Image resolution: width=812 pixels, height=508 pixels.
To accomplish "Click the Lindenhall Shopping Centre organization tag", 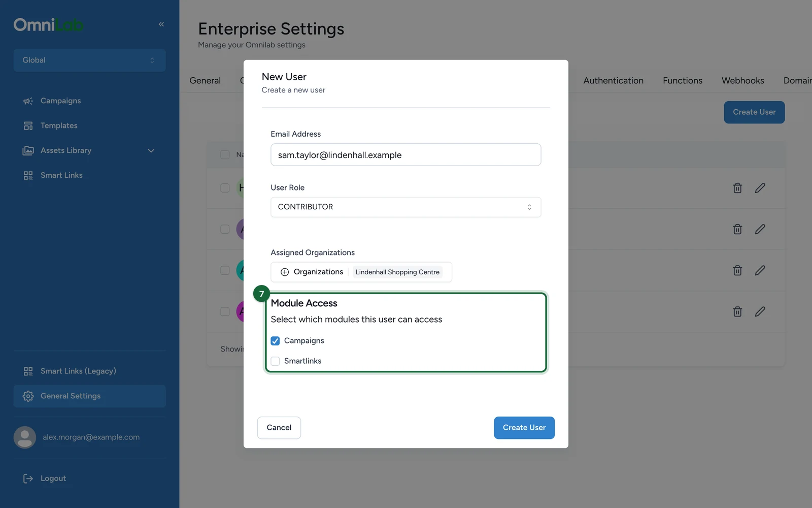I will coord(397,272).
